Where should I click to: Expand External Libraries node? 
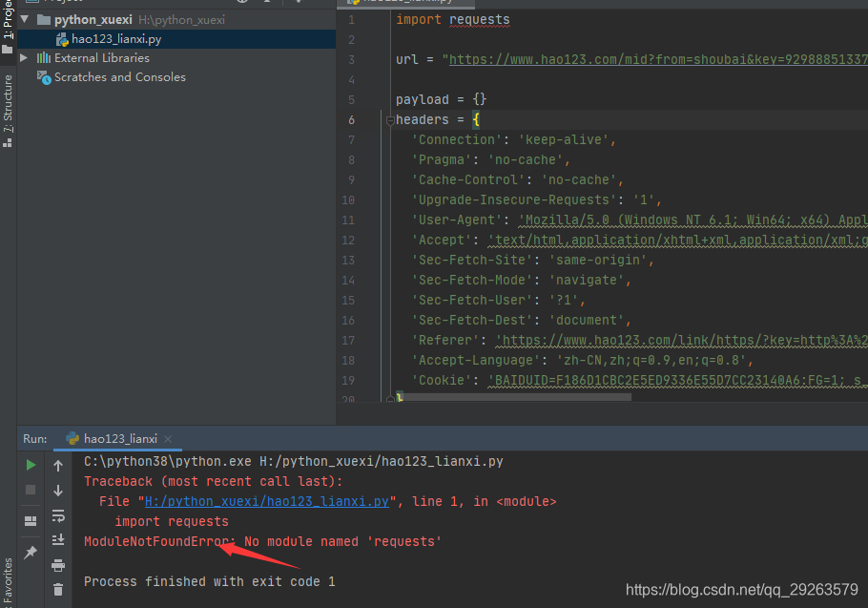coord(24,57)
